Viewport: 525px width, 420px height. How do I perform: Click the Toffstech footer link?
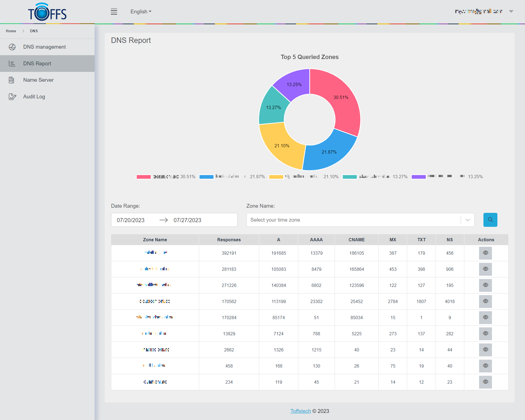pos(300,411)
